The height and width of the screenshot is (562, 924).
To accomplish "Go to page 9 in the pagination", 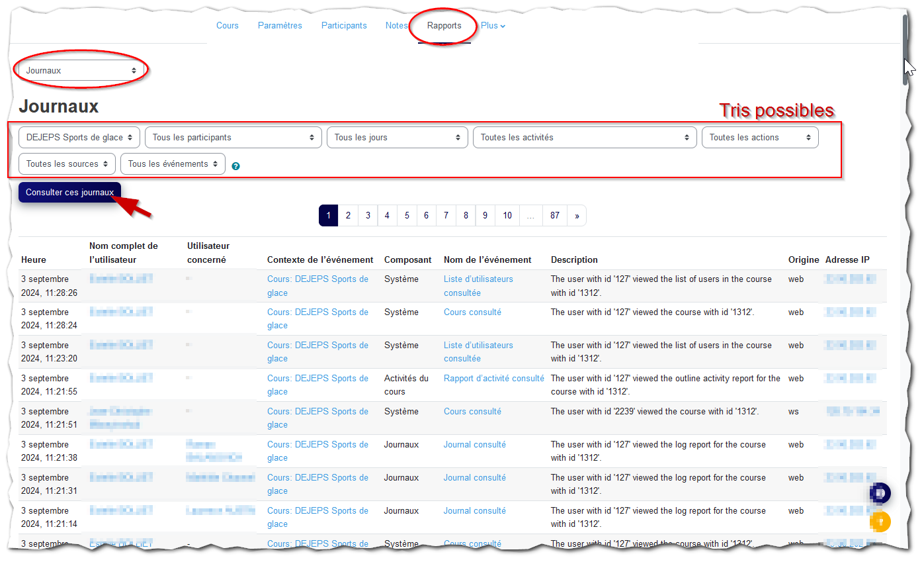I will 485,216.
